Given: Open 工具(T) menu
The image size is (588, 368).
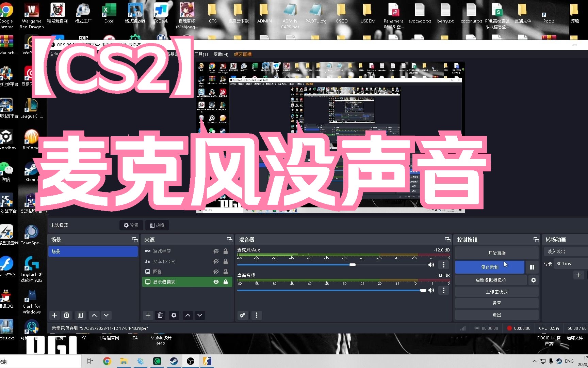Looking at the screenshot, I should (201, 54).
